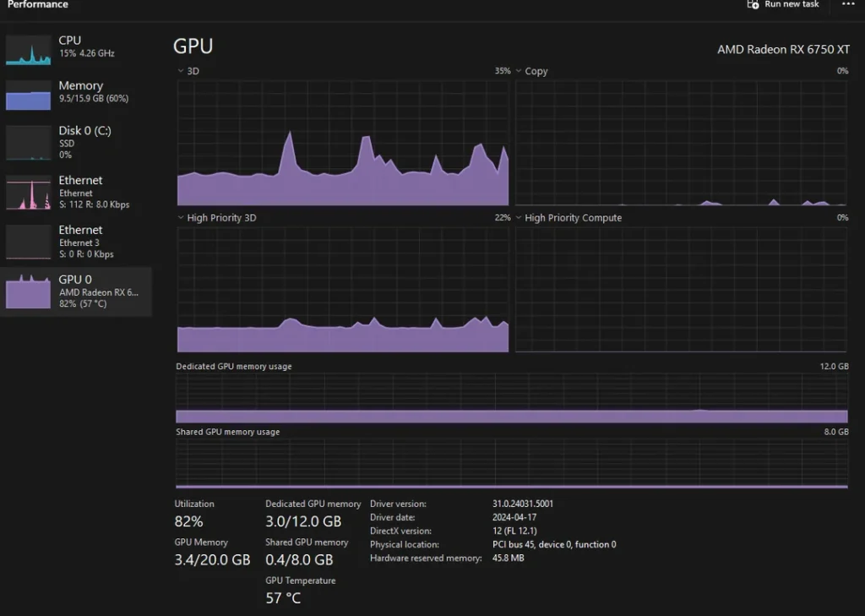
Task: Click the Run new task button
Action: tap(783, 6)
